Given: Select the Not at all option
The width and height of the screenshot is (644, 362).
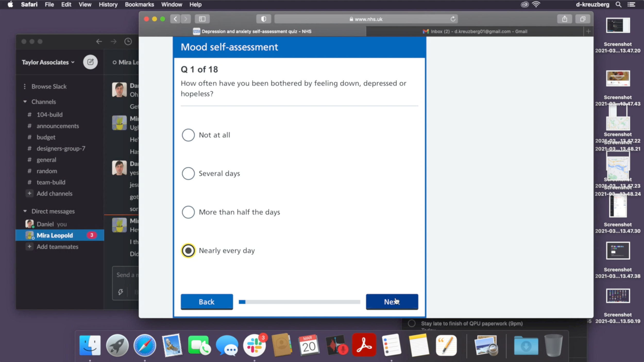Looking at the screenshot, I should (188, 135).
